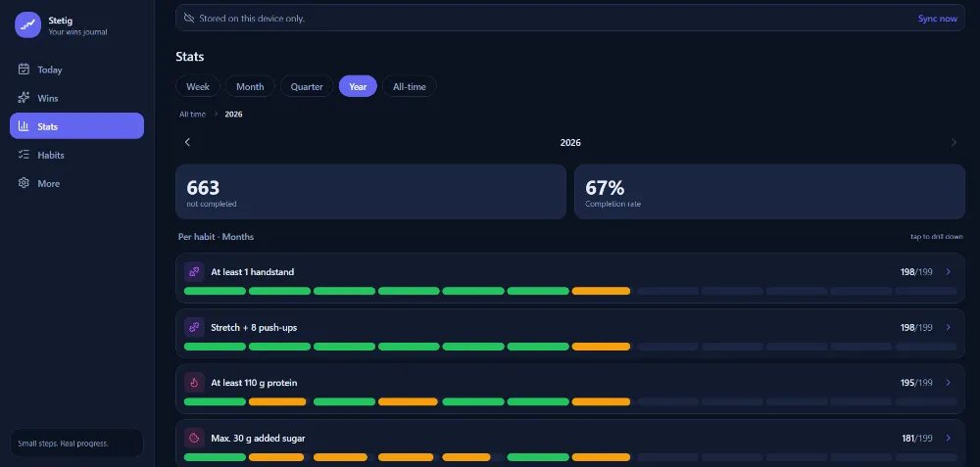Click the 2026 breadcrumb
This screenshot has width=980, height=467.
pos(234,115)
